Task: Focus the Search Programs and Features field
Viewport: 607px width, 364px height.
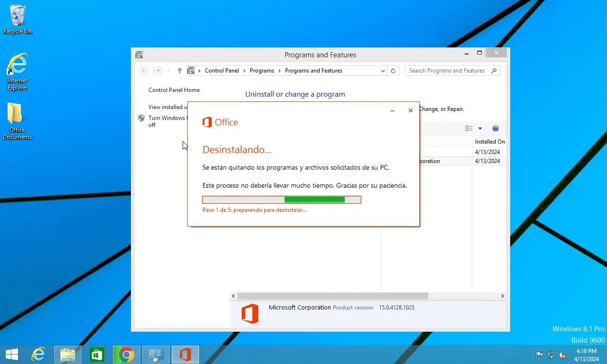Action: (453, 71)
